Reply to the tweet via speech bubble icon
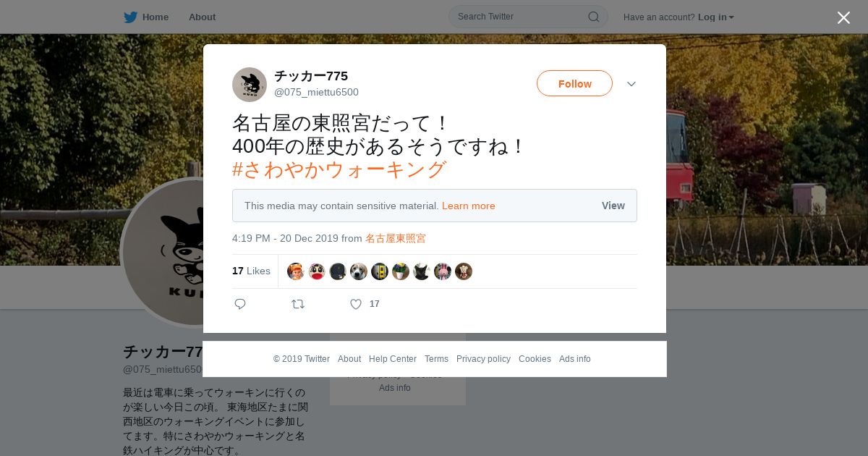868x456 pixels. (x=240, y=304)
